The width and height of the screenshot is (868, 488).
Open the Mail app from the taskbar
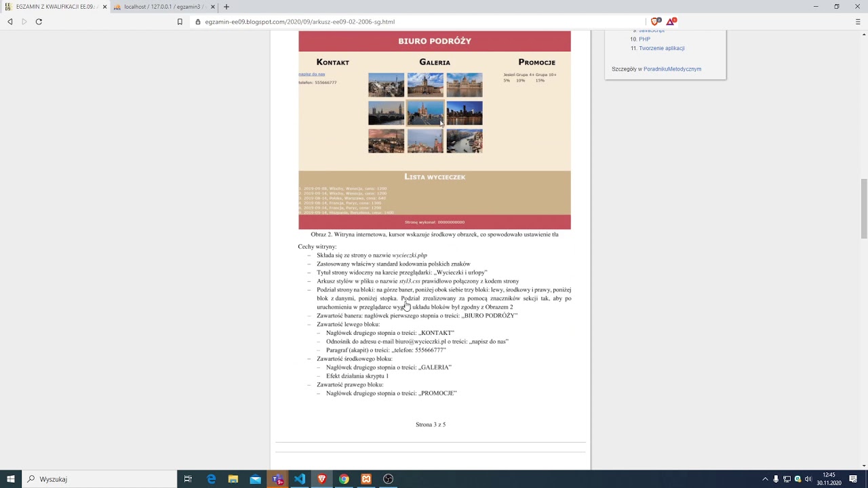pos(255,479)
